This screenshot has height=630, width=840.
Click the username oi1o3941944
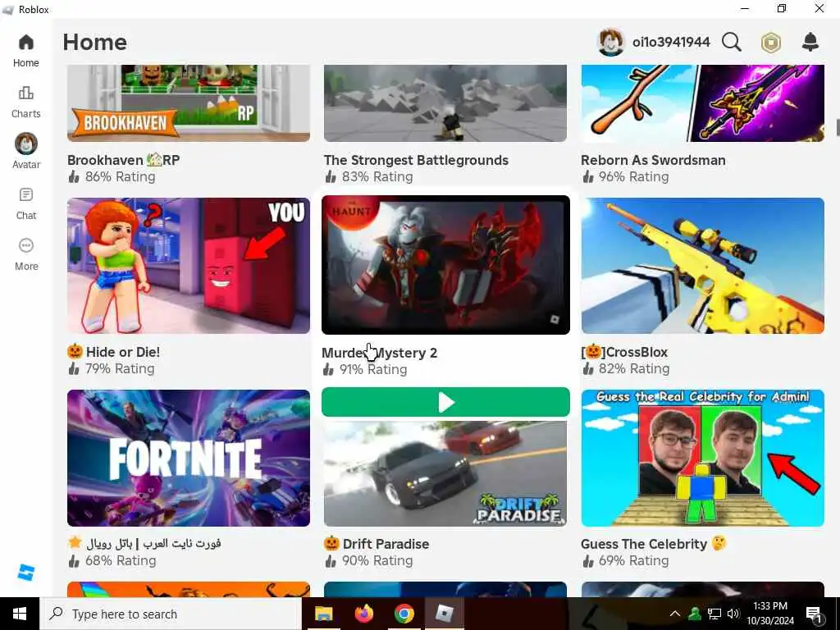coord(671,42)
